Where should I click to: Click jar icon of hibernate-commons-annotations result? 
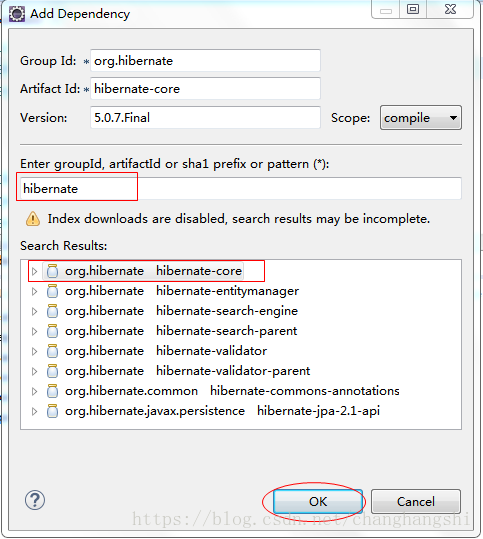[52, 390]
